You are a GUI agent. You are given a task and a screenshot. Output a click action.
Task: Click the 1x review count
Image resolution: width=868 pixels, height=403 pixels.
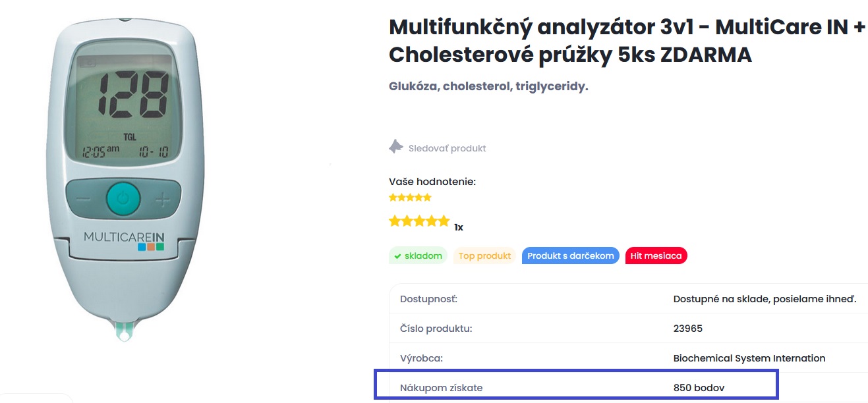tap(459, 227)
